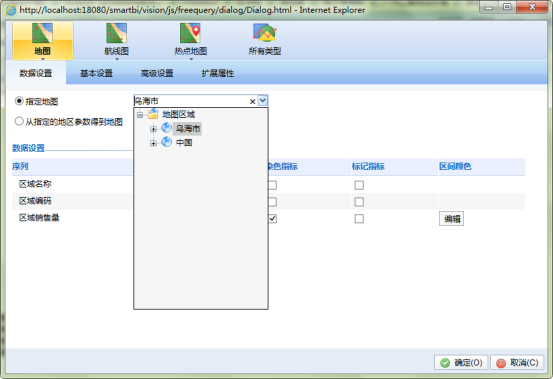Click 编辑 button for 区域销售量

point(451,219)
